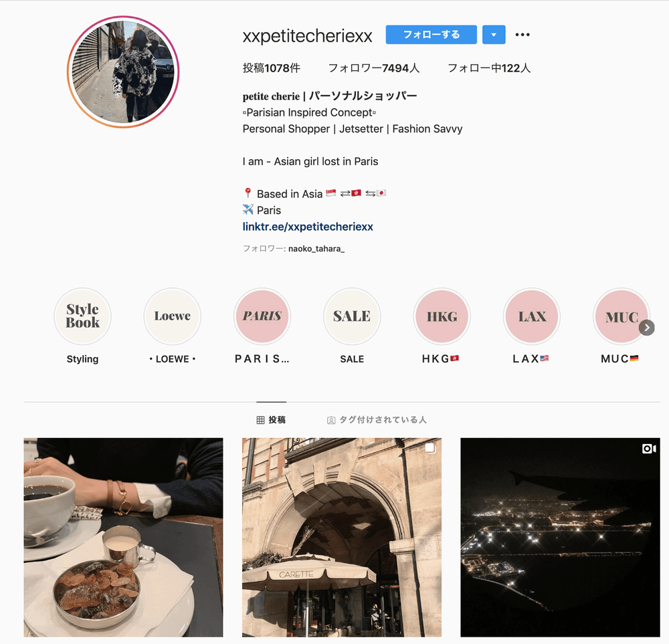Open the Loewe story highlight

173,316
